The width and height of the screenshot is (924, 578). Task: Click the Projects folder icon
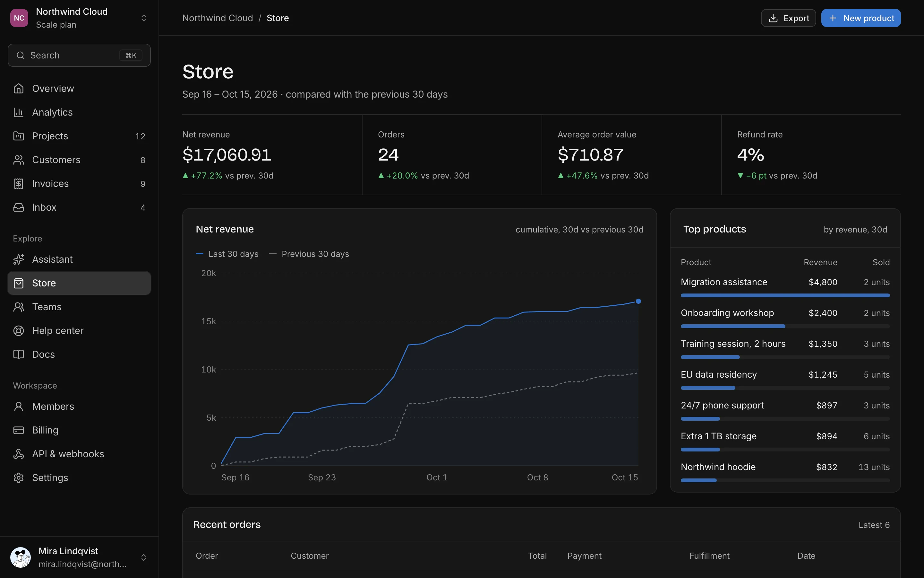tap(18, 136)
